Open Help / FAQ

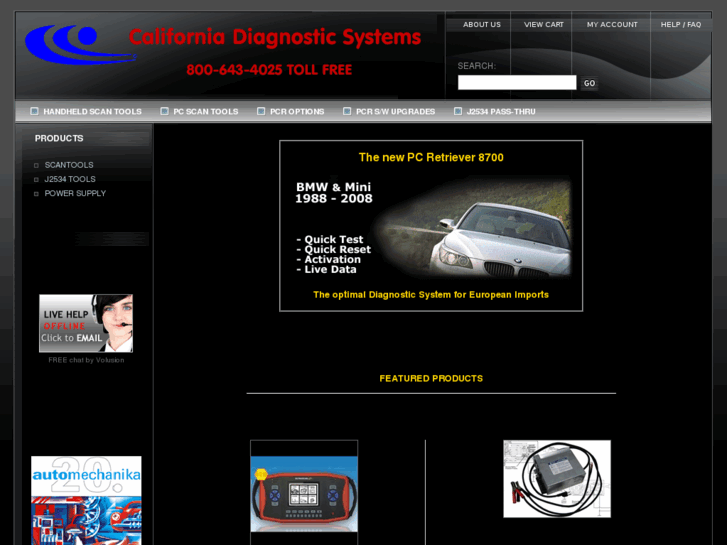(x=681, y=25)
